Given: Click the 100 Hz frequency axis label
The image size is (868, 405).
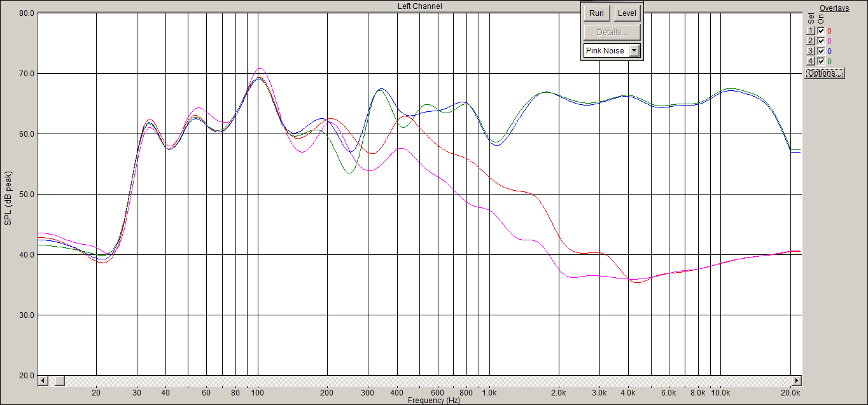Looking at the screenshot, I should click(257, 393).
